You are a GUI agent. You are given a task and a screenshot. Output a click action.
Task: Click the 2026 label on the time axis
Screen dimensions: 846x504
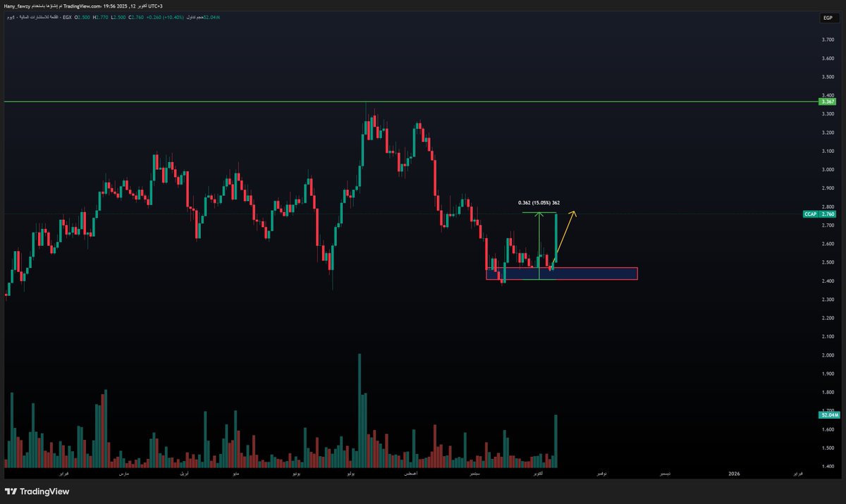coord(735,474)
